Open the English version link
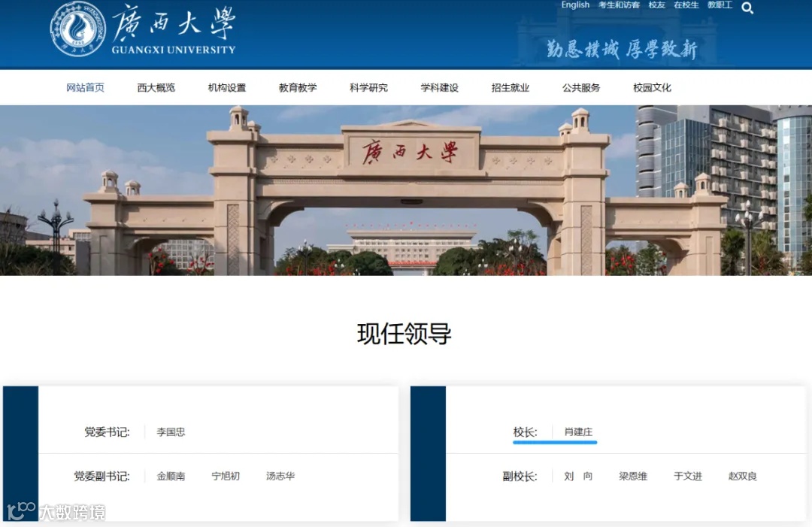The image size is (812, 527). [575, 5]
